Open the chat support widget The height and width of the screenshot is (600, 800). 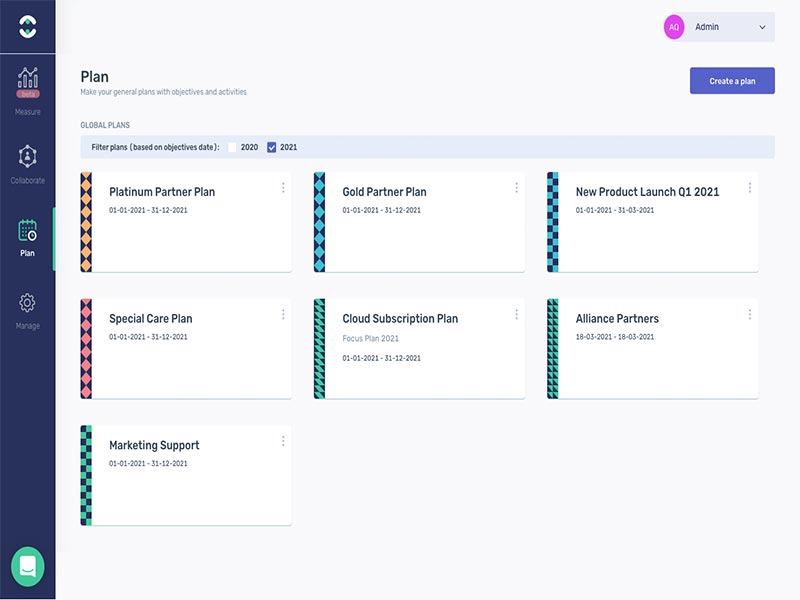pyautogui.click(x=27, y=566)
